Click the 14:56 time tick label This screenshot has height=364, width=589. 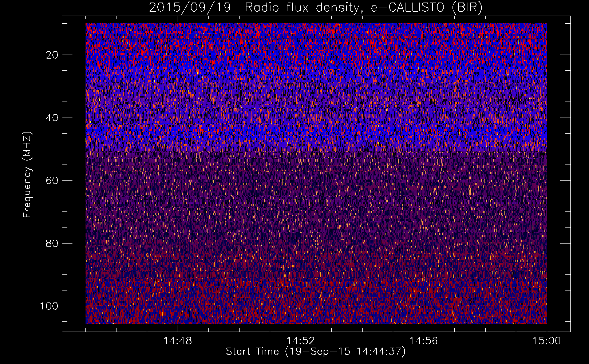(424, 341)
